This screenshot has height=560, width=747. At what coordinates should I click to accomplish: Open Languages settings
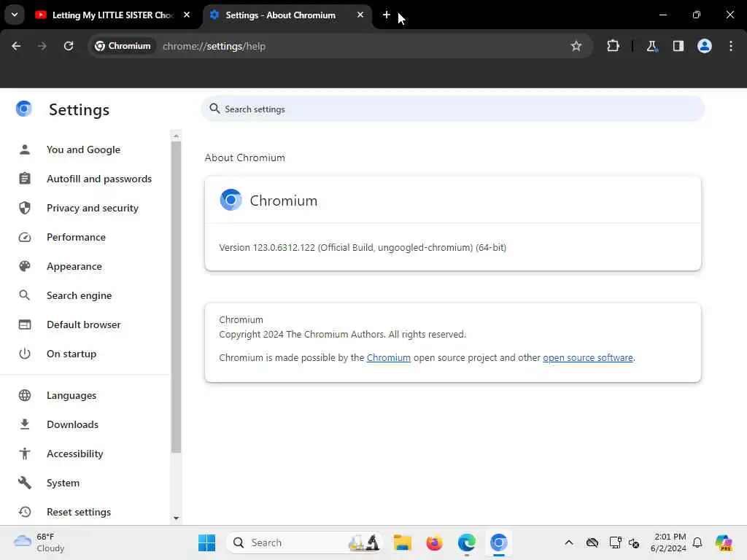[x=83, y=395]
